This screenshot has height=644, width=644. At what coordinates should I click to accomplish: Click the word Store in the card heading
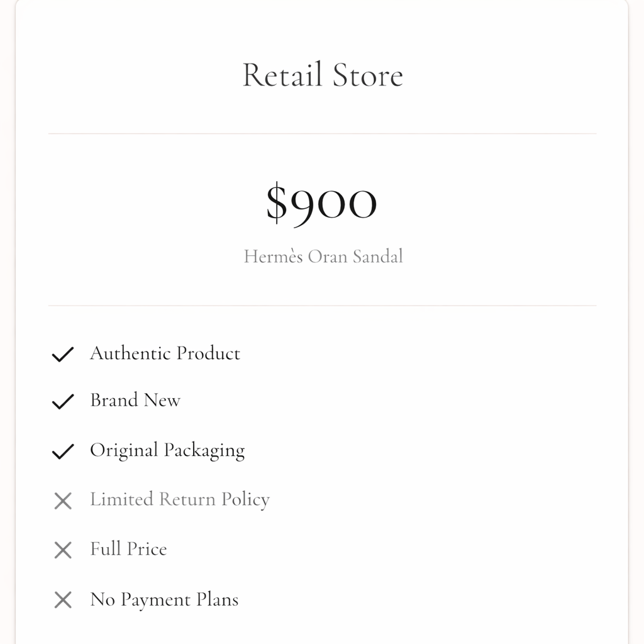368,75
